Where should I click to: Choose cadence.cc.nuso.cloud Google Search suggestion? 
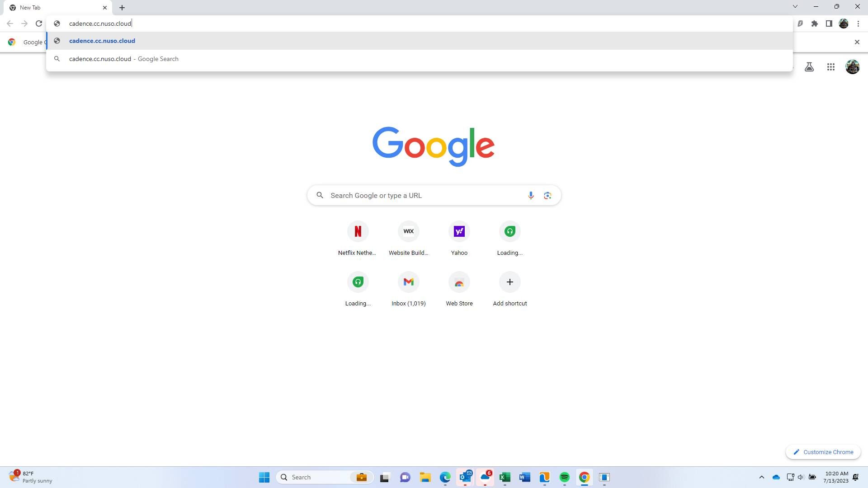[x=420, y=59]
